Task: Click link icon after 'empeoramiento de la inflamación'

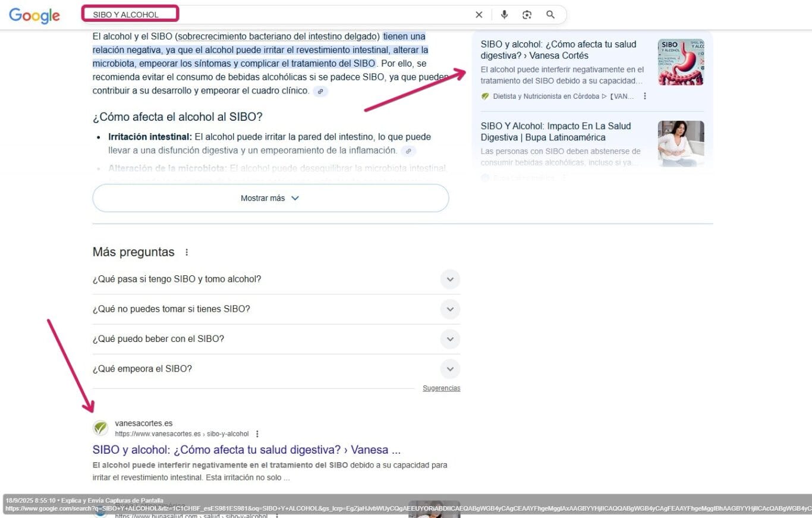Action: 408,151
